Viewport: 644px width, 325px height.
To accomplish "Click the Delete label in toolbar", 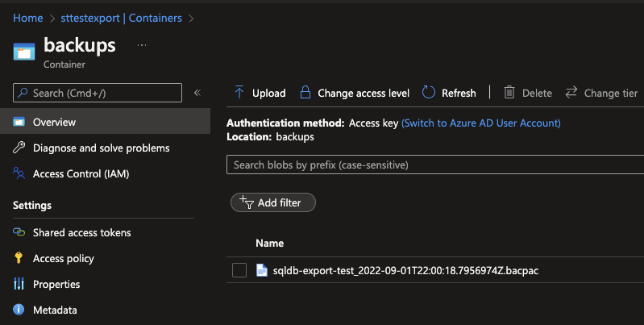I will click(x=537, y=94).
